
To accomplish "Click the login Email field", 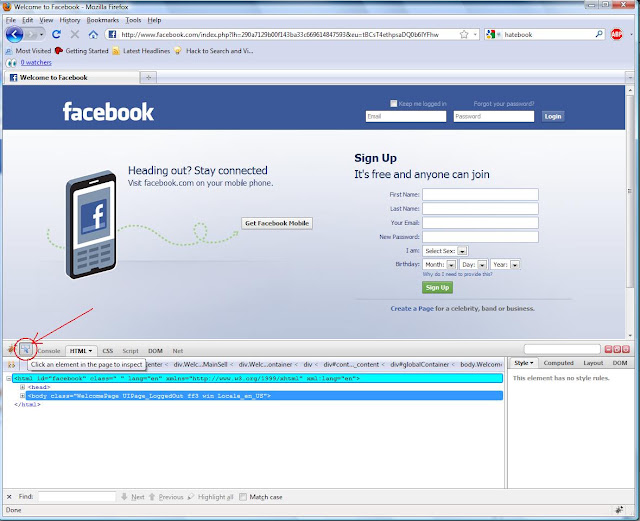I will coord(406,116).
